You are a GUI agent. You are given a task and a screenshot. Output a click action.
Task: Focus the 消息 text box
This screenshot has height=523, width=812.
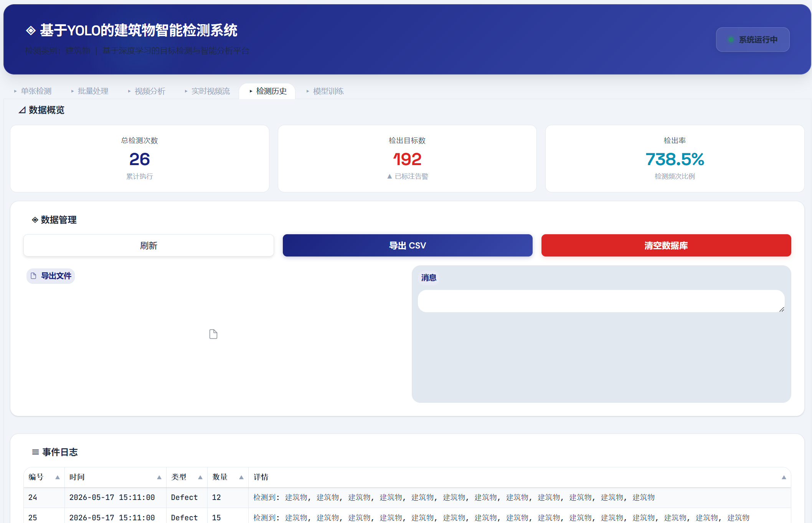(x=601, y=301)
